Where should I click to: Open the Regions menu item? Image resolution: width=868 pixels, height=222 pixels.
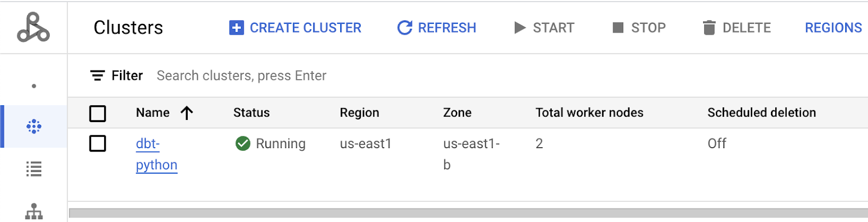coord(833,28)
